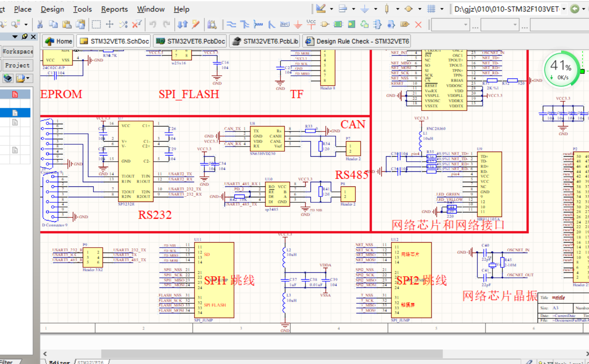Select the Place Bus Entry tool
The height and width of the screenshot is (364, 589).
pos(271,25)
